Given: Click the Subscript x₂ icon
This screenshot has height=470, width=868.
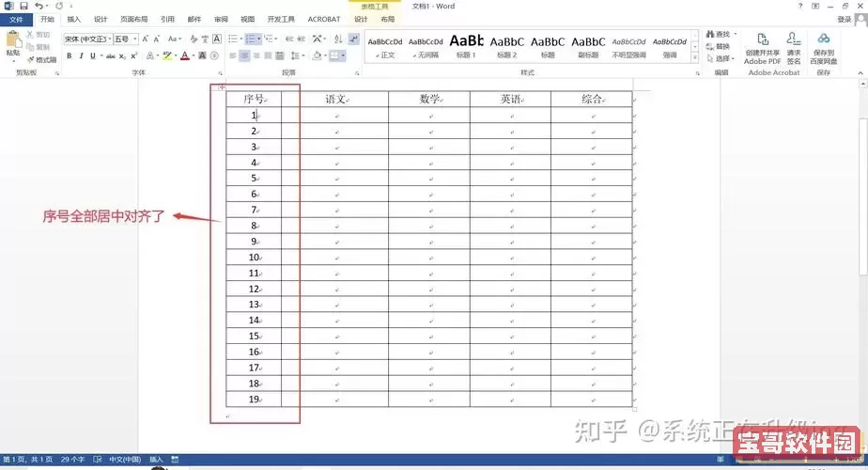Looking at the screenshot, I should tap(122, 56).
